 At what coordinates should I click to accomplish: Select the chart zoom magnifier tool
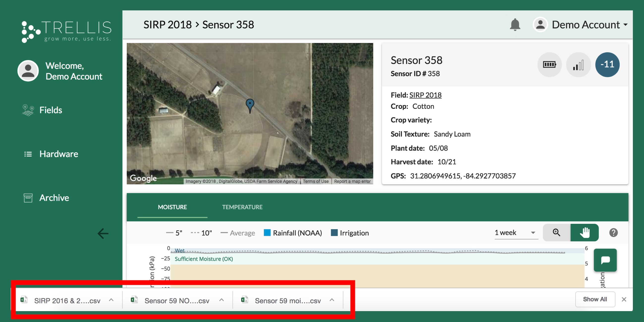(556, 233)
